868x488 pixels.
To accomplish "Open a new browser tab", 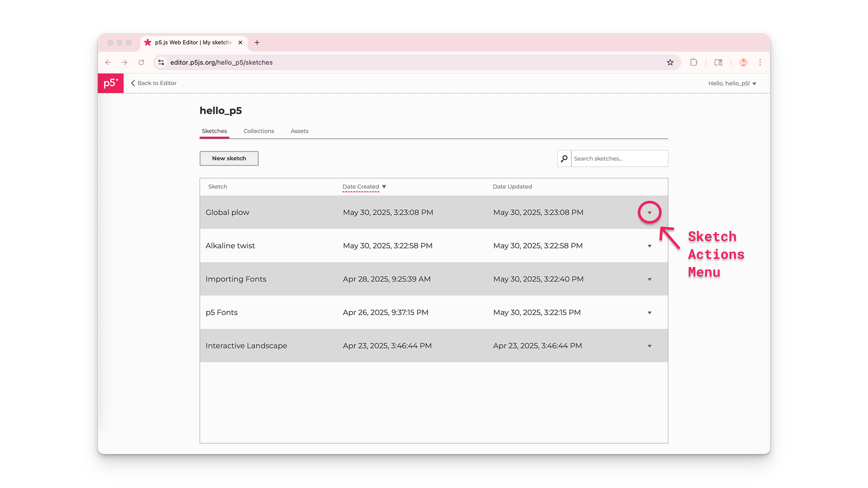I will [x=257, y=42].
